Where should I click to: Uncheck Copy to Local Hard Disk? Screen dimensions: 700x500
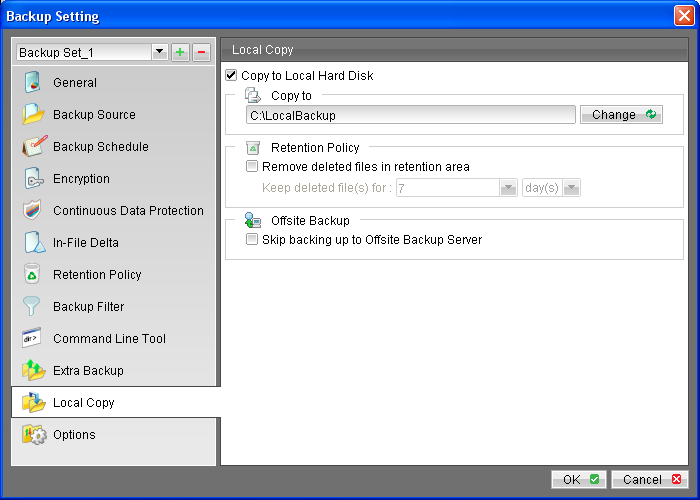coord(232,75)
